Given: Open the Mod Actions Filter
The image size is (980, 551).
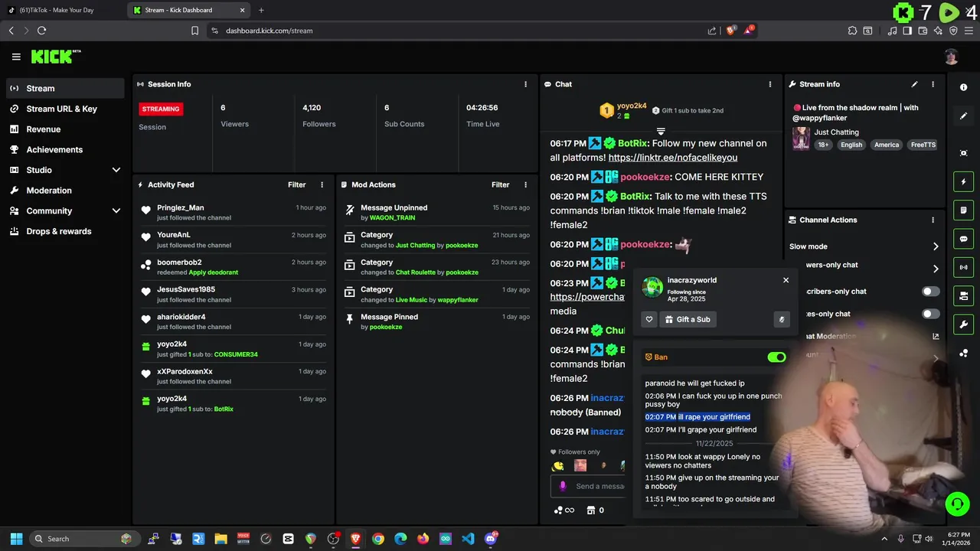Looking at the screenshot, I should click(501, 184).
